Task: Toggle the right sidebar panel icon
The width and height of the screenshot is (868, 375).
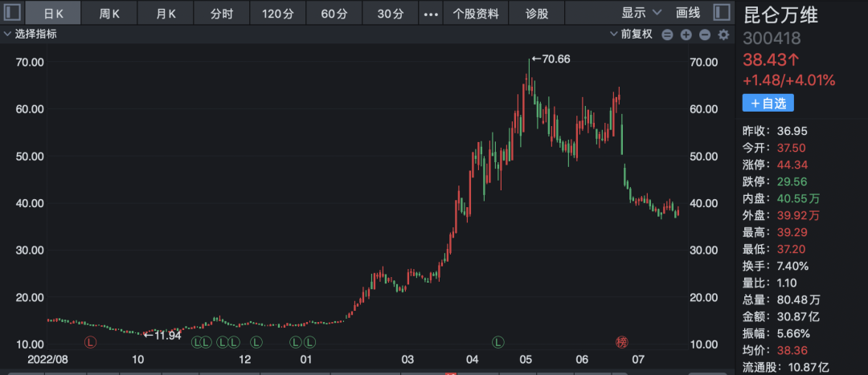Action: point(721,12)
